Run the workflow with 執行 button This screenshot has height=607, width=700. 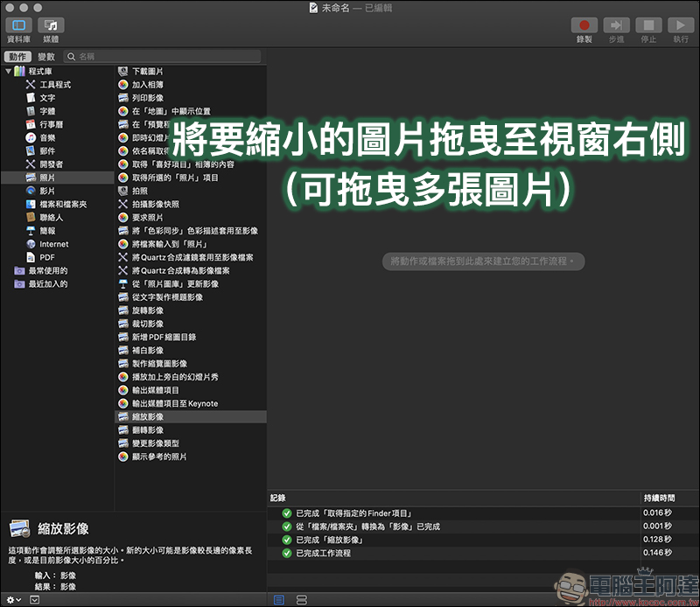pyautogui.click(x=681, y=25)
